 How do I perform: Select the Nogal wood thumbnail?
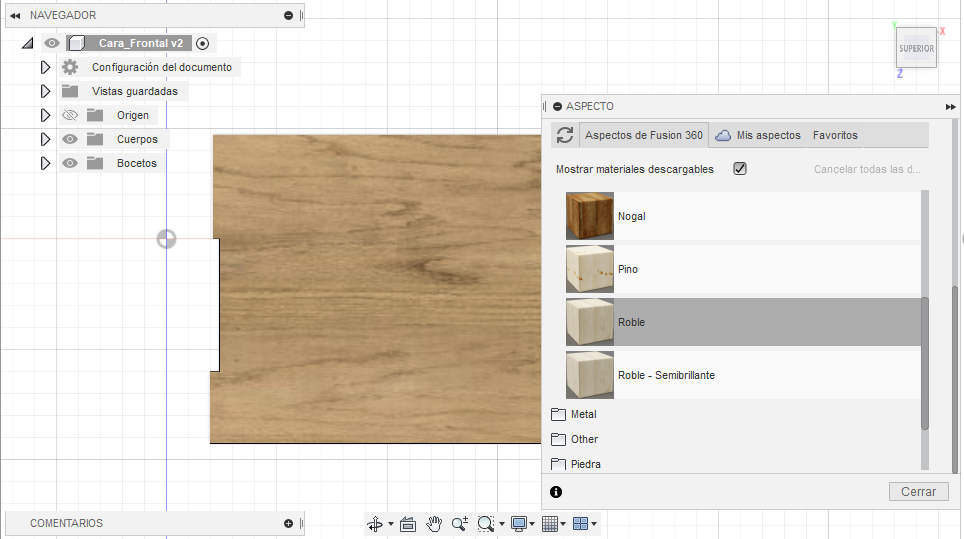[590, 216]
